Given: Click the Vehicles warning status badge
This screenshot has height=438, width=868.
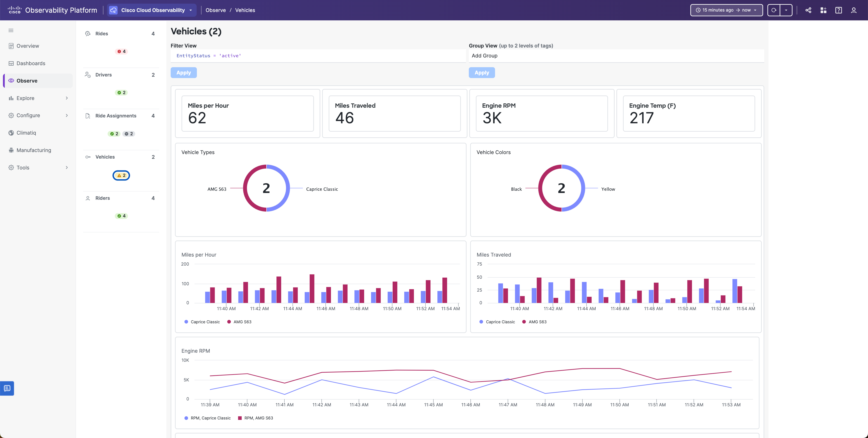Looking at the screenshot, I should click(x=121, y=175).
